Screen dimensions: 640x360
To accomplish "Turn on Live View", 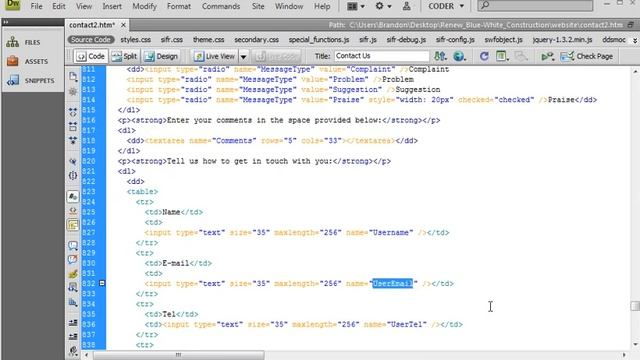I will click(215, 56).
